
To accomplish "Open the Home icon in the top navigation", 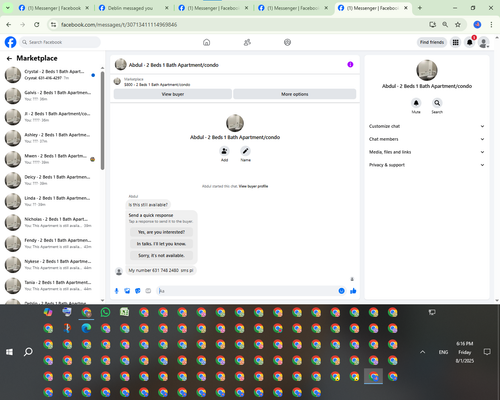I will pos(207,42).
